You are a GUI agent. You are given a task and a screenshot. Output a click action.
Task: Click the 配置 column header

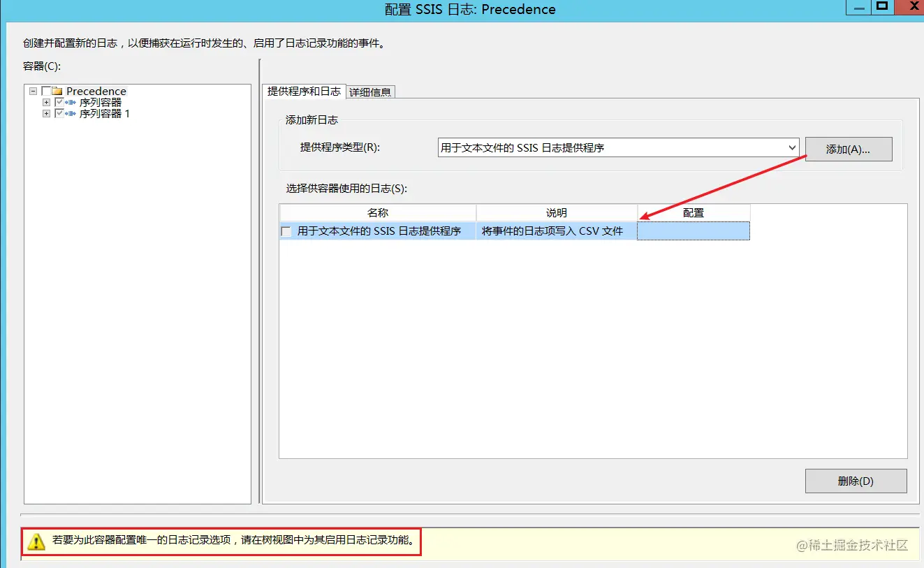point(694,212)
